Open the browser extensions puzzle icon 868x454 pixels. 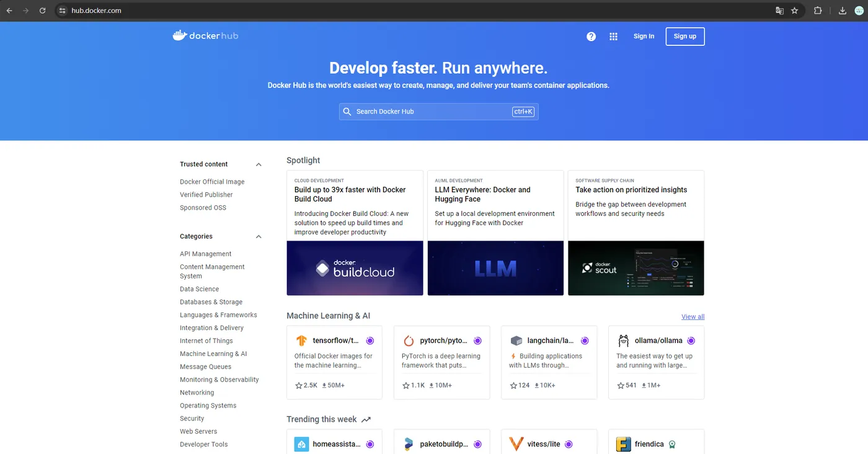(x=818, y=11)
